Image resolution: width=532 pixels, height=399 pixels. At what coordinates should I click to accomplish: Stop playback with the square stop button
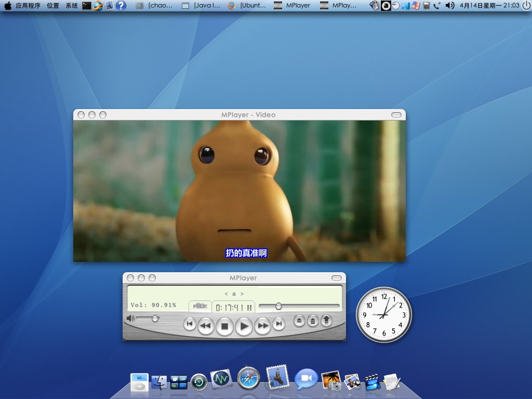[224, 326]
